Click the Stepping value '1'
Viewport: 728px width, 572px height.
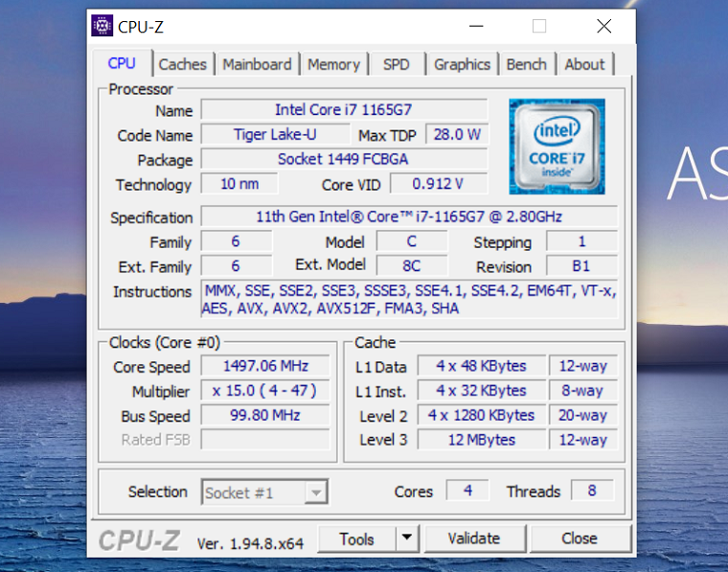point(581,240)
